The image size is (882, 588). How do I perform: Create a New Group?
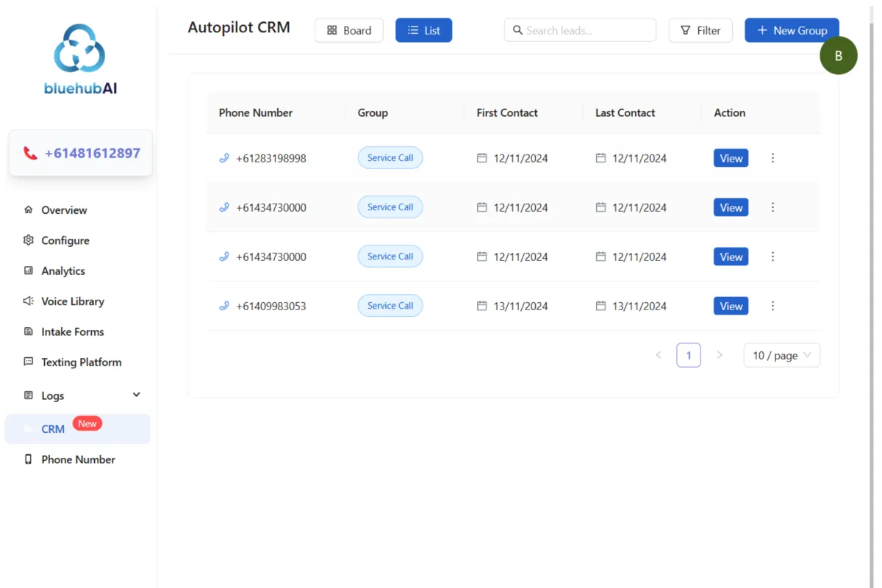[792, 30]
